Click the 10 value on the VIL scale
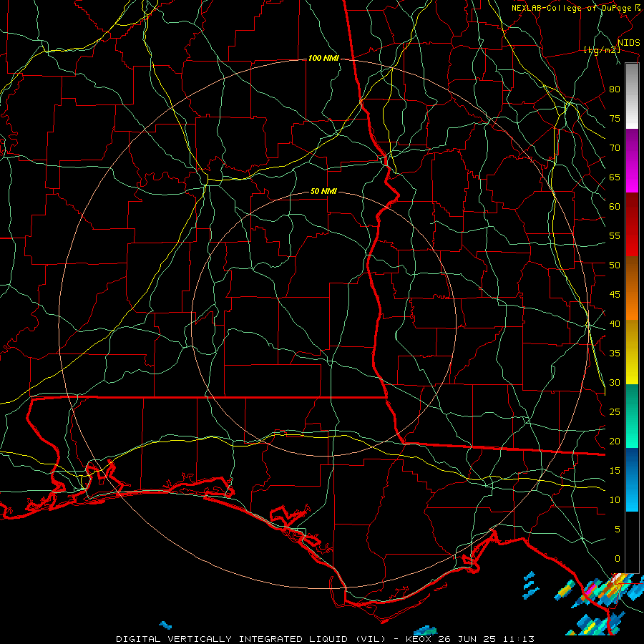Screen dimensions: 644x644 point(615,500)
